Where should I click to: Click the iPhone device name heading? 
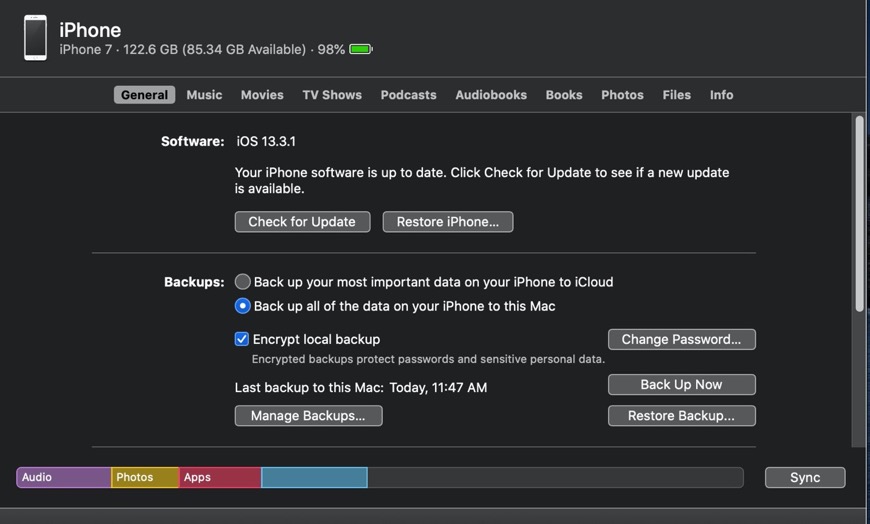click(90, 30)
